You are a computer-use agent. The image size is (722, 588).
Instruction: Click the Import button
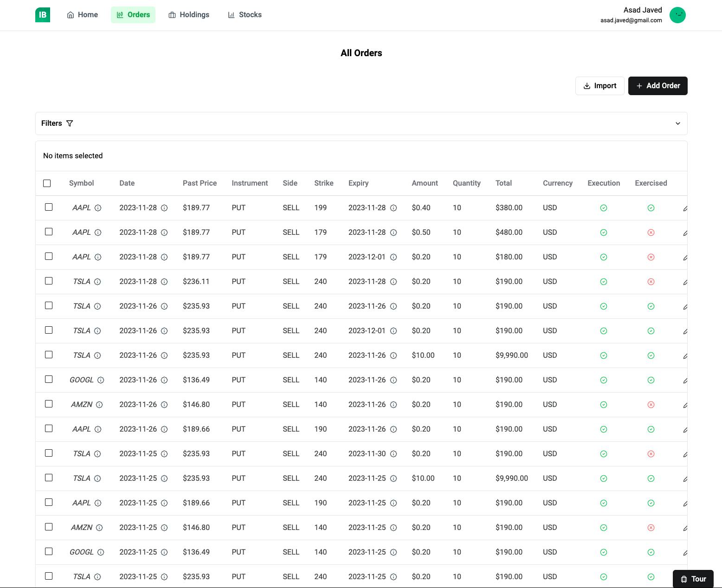pyautogui.click(x=600, y=86)
